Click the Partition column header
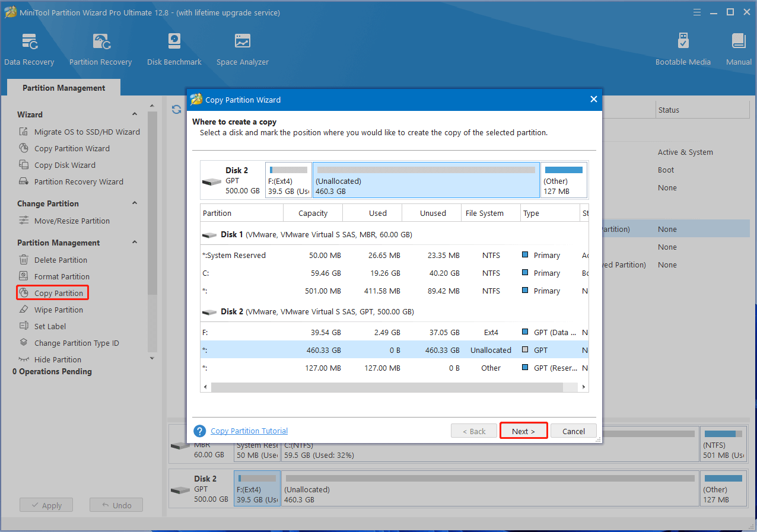The width and height of the screenshot is (757, 532). [241, 213]
